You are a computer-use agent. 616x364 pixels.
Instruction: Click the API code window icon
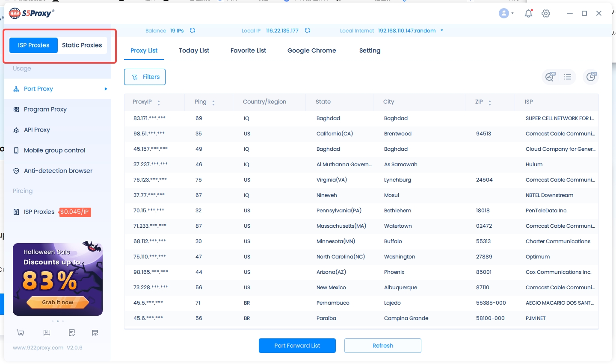coord(95,333)
